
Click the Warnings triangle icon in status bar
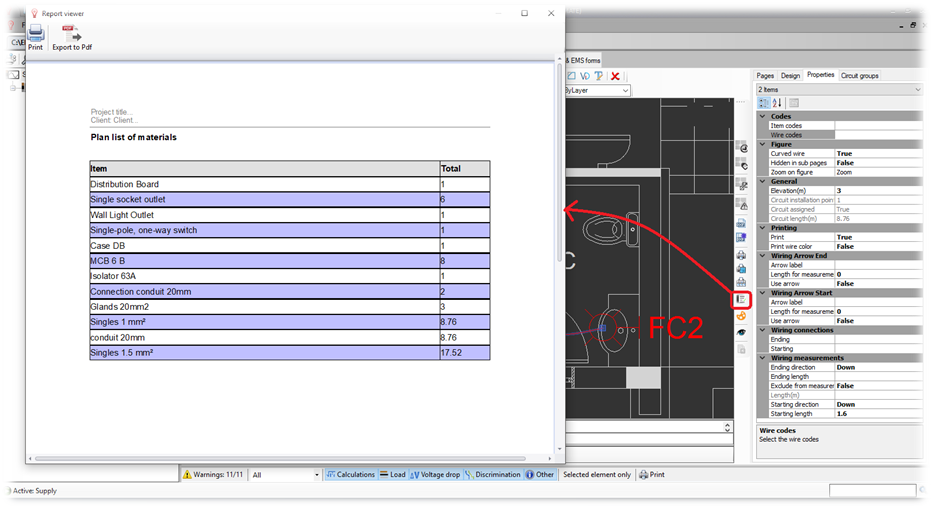[x=187, y=475]
